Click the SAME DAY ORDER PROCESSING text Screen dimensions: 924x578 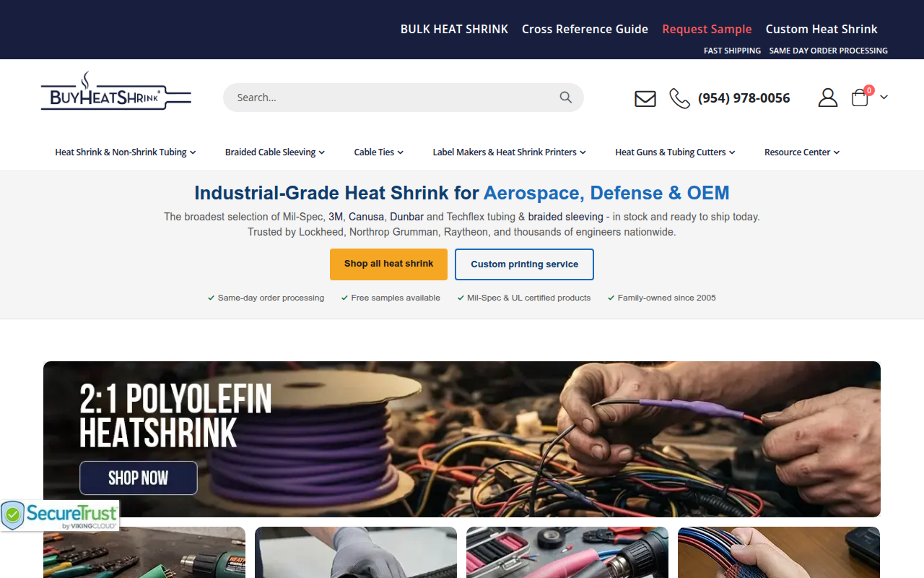click(x=829, y=51)
